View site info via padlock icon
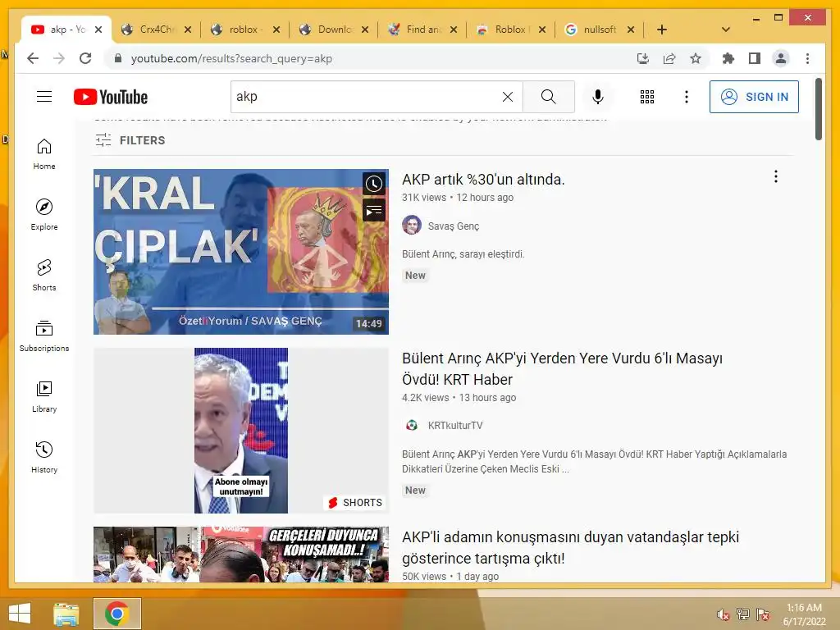Screen dimensions: 840x630 click(118, 58)
